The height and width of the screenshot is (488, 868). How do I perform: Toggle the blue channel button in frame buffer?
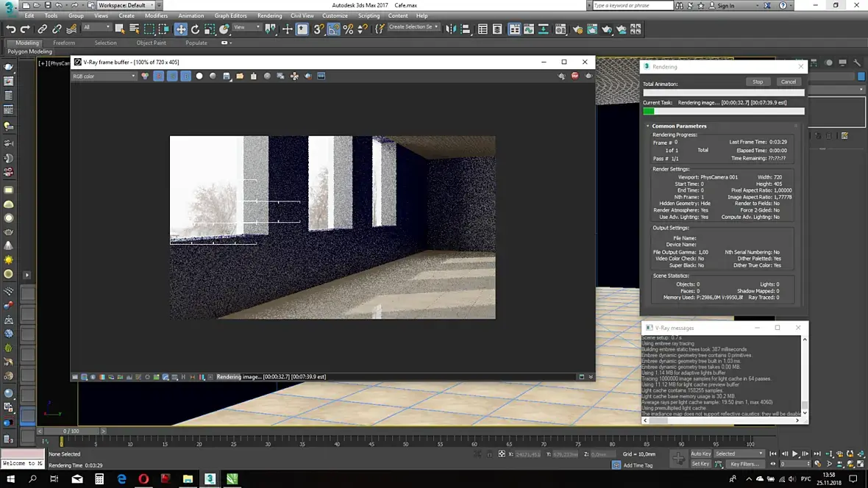185,76
